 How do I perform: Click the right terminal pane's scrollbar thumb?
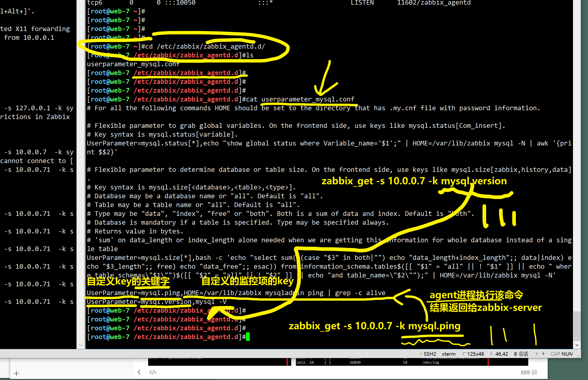(x=577, y=326)
